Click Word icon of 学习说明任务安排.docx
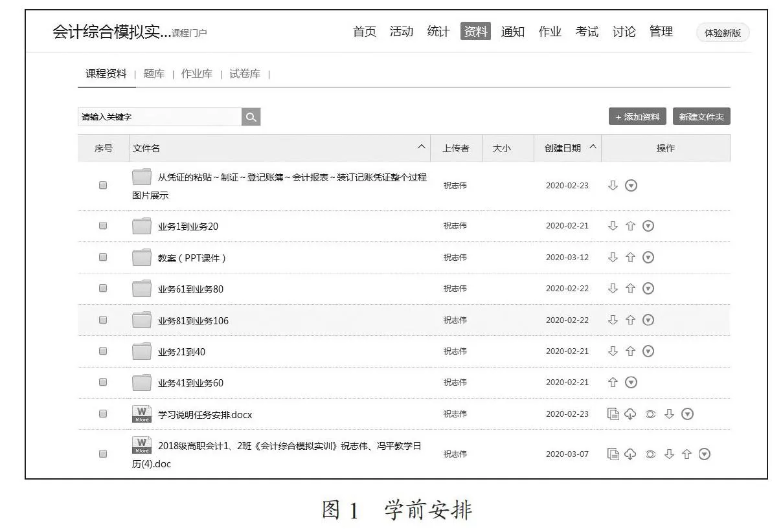The width and height of the screenshot is (783, 532). [142, 414]
